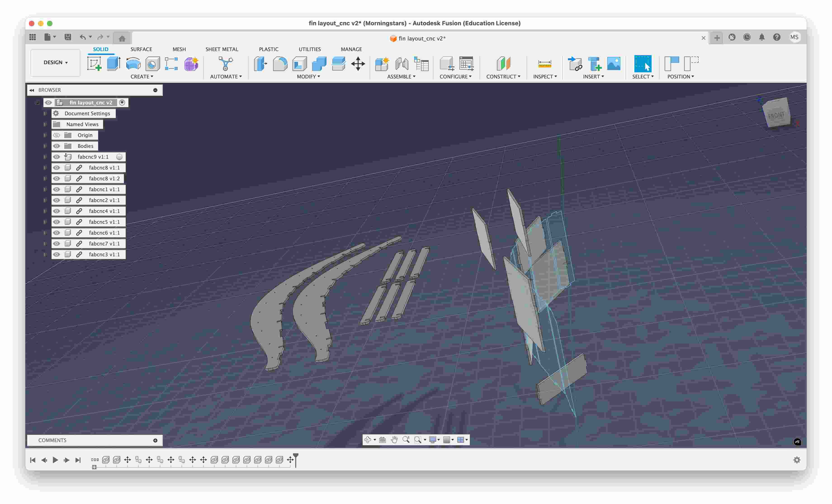Activate fabcnc9 v1:1 radio button
Image resolution: width=832 pixels, height=504 pixels.
coord(119,157)
